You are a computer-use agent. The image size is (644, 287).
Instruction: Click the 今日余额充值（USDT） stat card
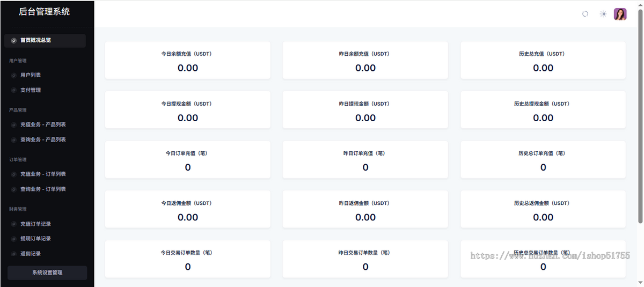click(x=188, y=60)
